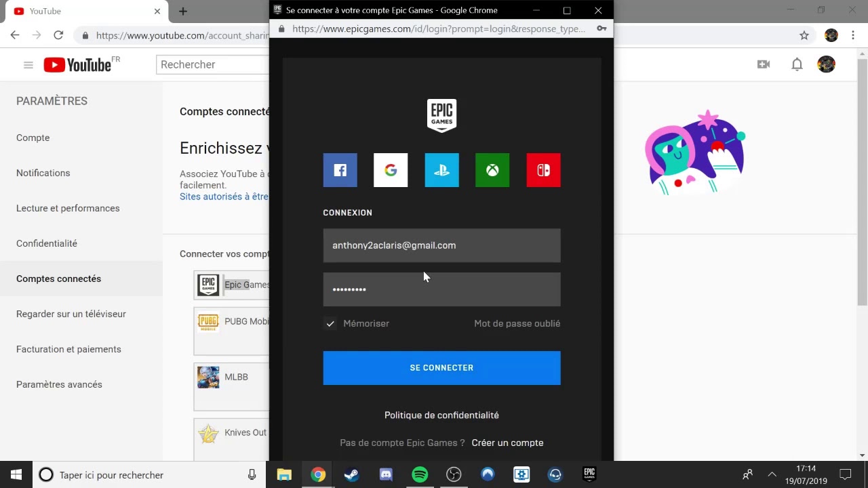Choose PlayStation login icon

click(441, 170)
